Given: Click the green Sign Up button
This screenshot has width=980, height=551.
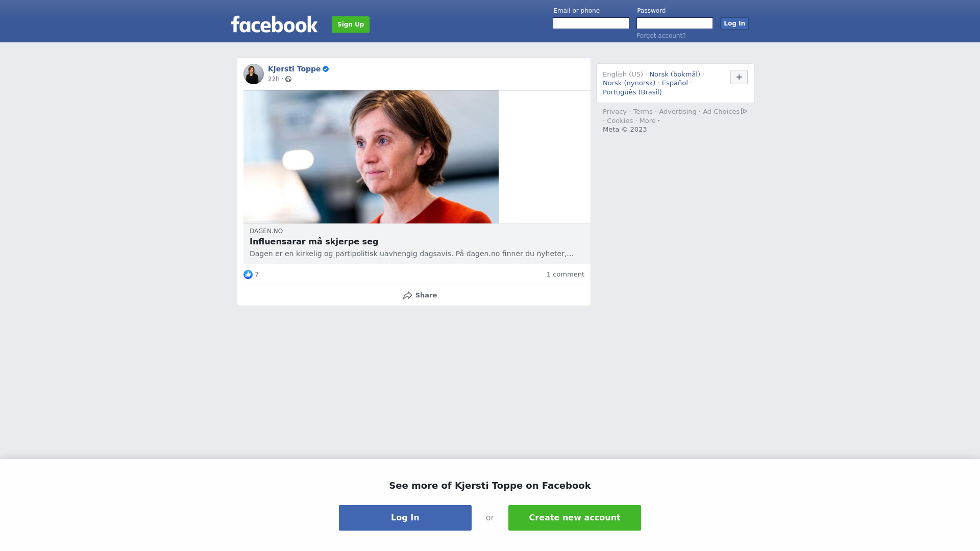Looking at the screenshot, I should (351, 24).
